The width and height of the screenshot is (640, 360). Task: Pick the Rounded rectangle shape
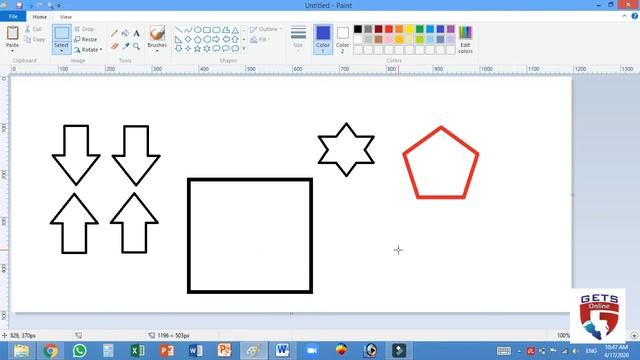216,30
